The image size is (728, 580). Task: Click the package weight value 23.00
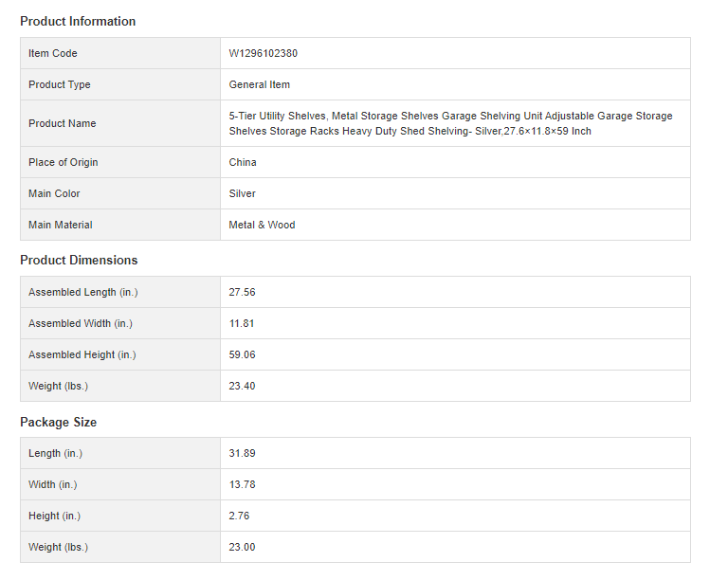pyautogui.click(x=242, y=547)
